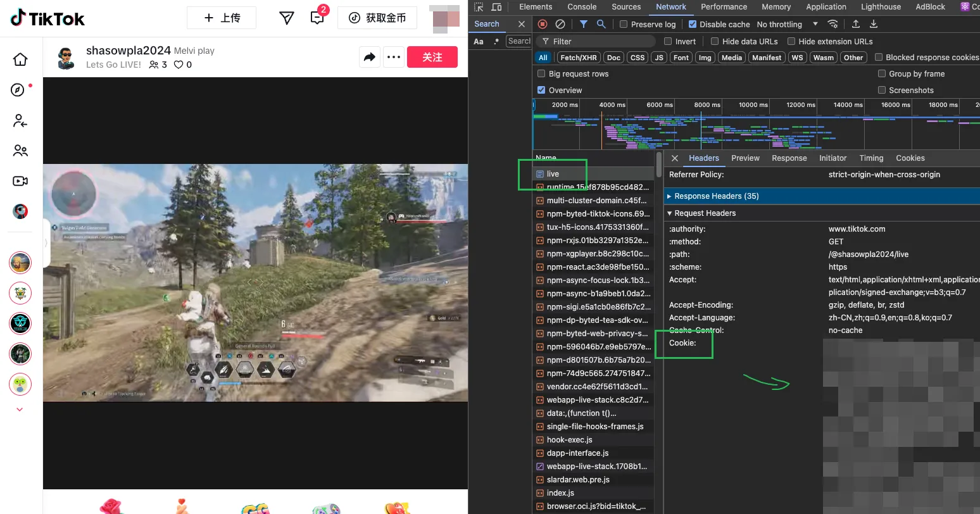Switch to the Elements tab
Viewport: 980px width, 514px height.
pos(536,7)
